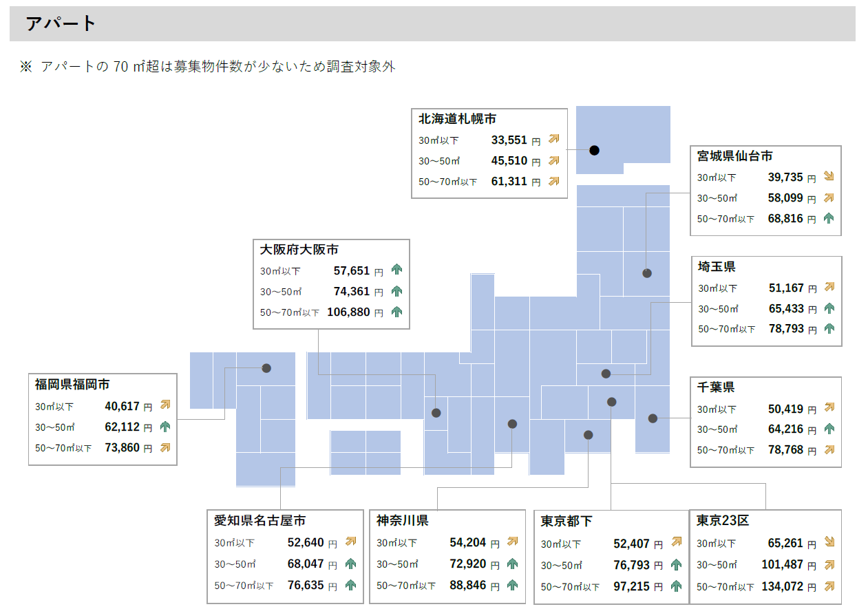868x609 pixels.
Task: Select the 北海道札幌市 heading
Action: 457,119
